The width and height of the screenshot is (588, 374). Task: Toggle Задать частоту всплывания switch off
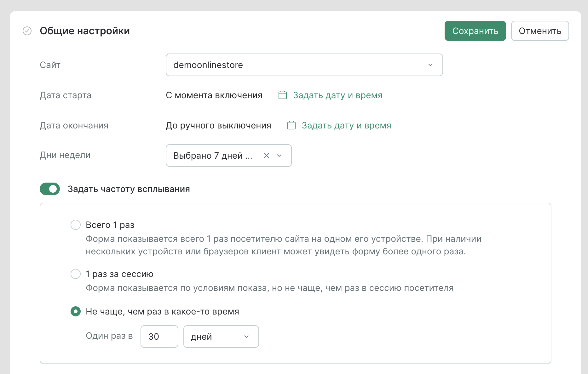tap(50, 189)
